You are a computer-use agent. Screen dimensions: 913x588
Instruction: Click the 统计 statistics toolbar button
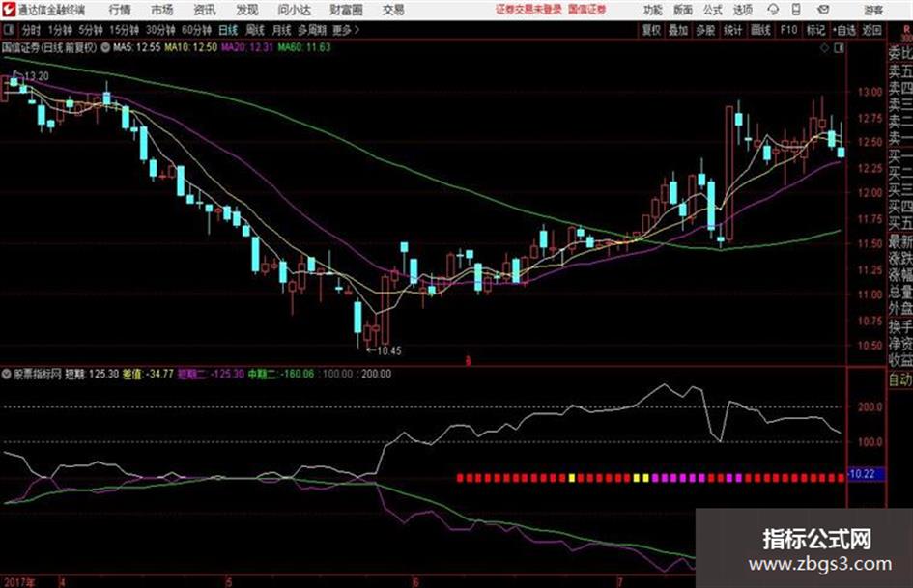(x=733, y=30)
